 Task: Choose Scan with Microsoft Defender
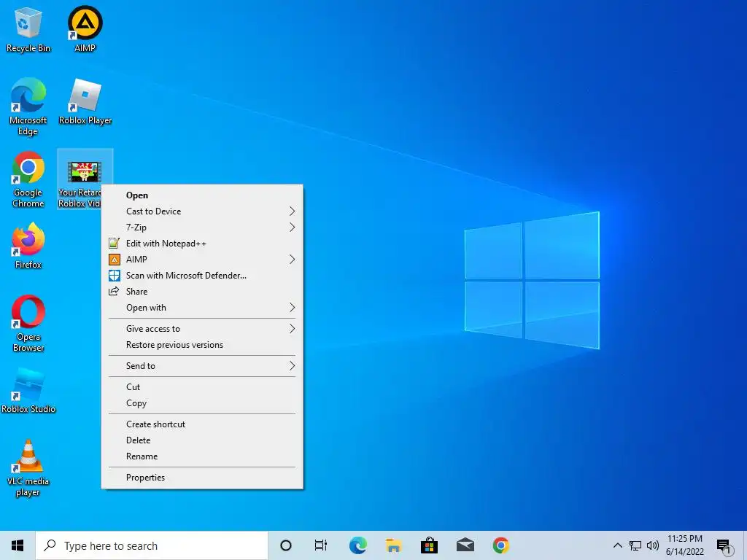coord(202,276)
